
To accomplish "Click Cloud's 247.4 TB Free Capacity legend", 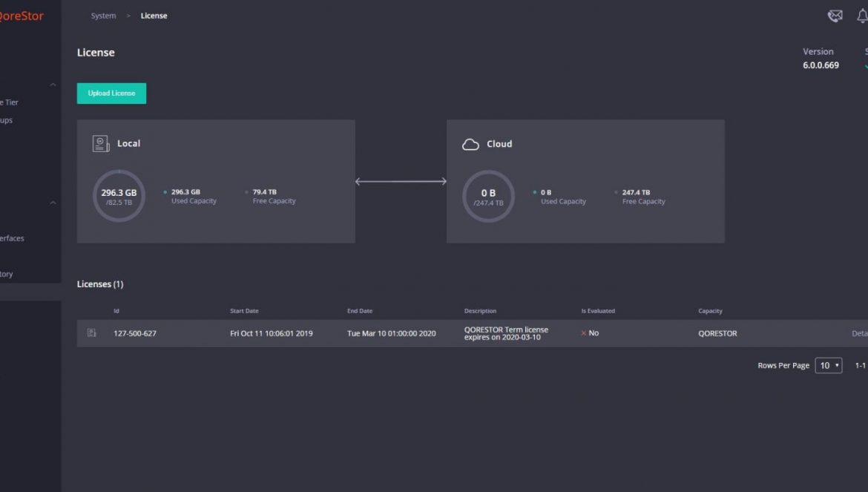I will point(640,197).
